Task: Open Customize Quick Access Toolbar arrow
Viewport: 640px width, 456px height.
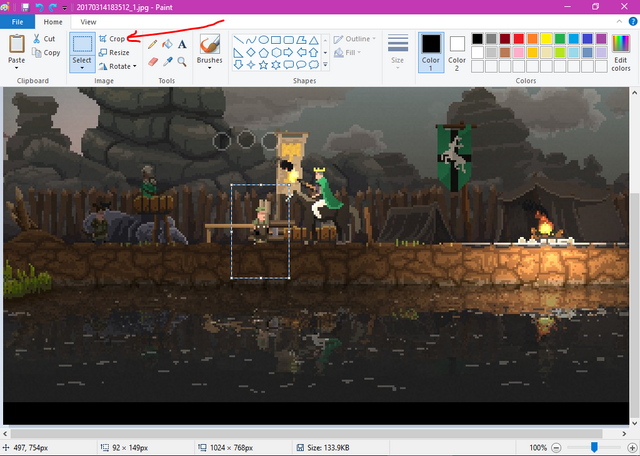Action: coord(64,8)
